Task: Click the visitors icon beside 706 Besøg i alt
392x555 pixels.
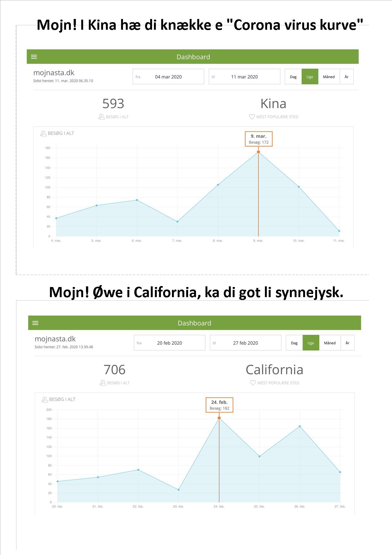Action: click(102, 383)
